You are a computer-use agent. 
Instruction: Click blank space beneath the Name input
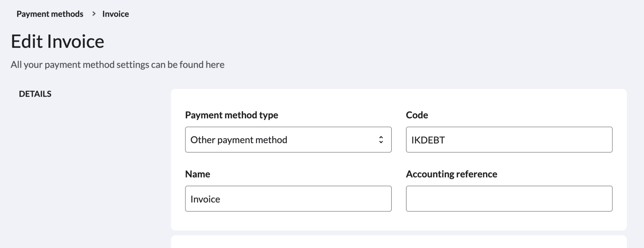288,221
